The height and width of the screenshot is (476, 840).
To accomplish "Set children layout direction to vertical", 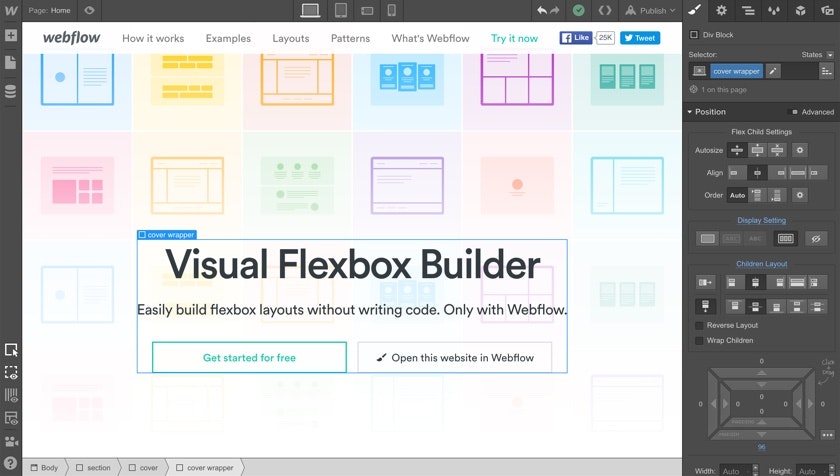I will pos(706,306).
